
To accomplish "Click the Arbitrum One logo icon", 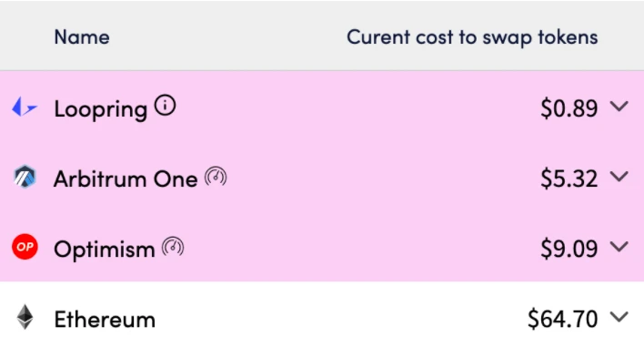I will coord(25,178).
